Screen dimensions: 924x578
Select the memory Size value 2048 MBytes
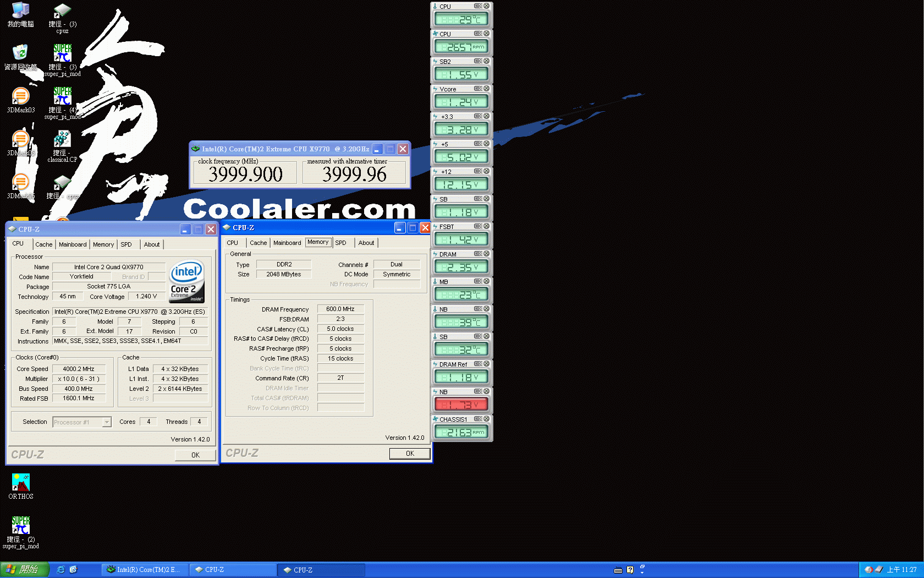(284, 274)
